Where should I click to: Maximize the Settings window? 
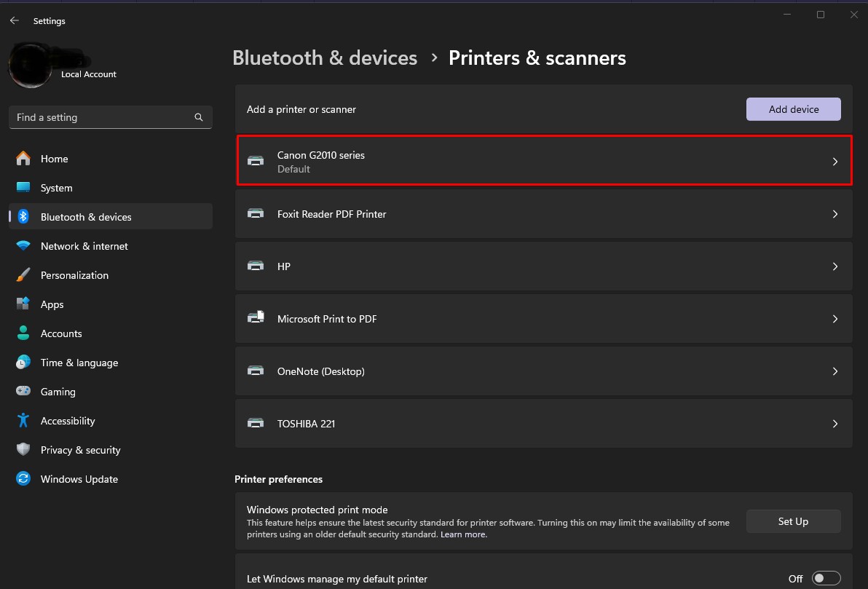[x=821, y=15]
